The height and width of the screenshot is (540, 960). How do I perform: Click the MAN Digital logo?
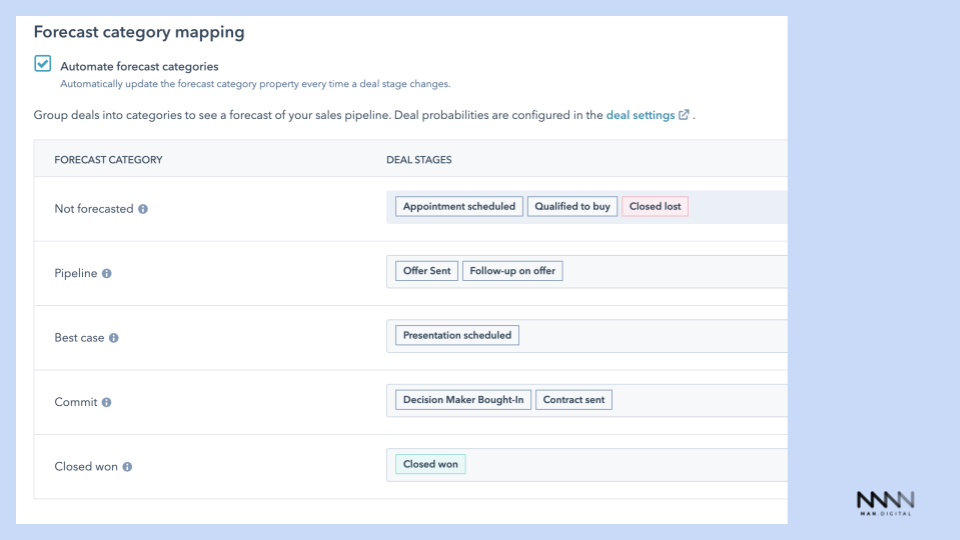885,502
